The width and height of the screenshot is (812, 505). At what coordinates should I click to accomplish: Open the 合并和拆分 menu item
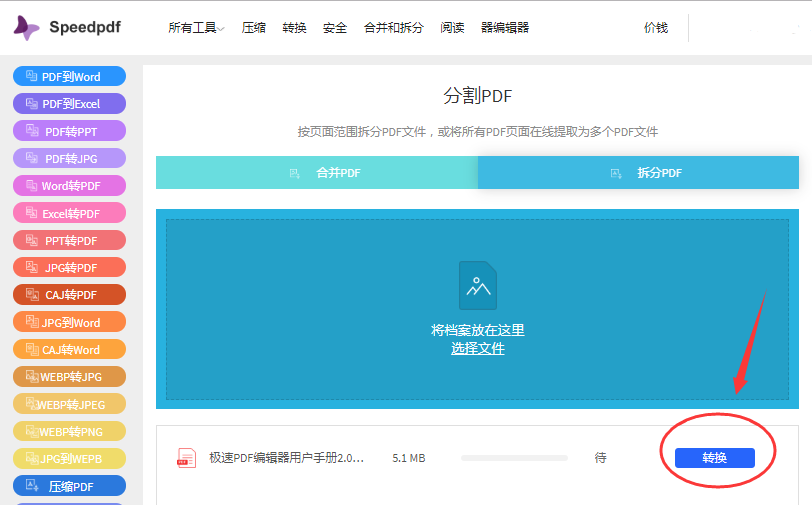[x=394, y=27]
